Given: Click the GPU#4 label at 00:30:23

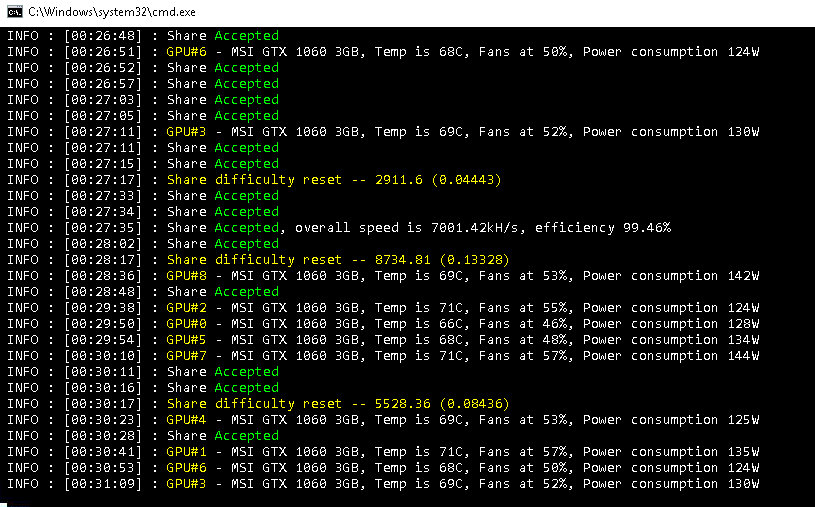Looking at the screenshot, I should click(x=186, y=420).
